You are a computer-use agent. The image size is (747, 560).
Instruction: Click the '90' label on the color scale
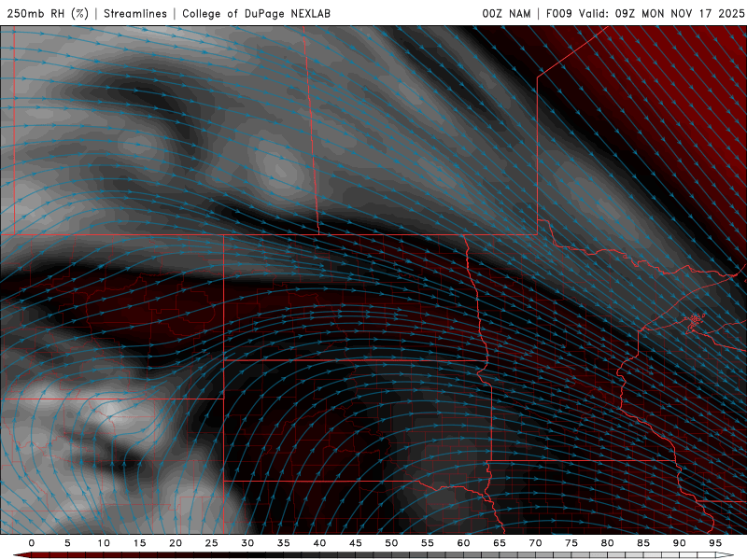679,543
